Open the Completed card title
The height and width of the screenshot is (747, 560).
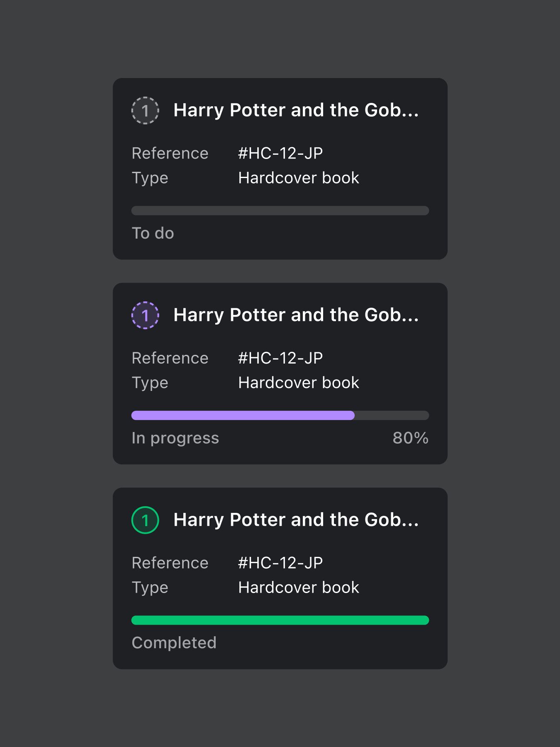(x=296, y=520)
